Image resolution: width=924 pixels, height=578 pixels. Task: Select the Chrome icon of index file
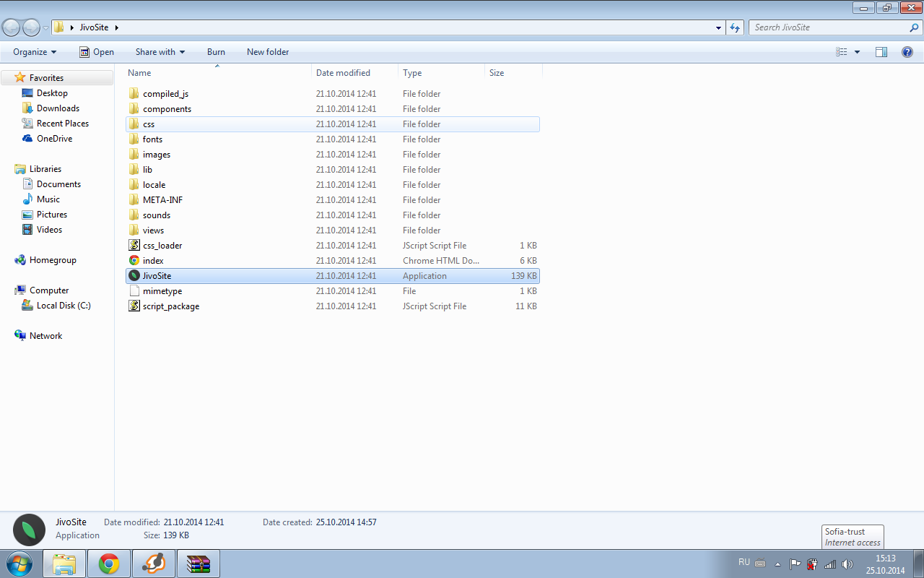[x=134, y=261]
